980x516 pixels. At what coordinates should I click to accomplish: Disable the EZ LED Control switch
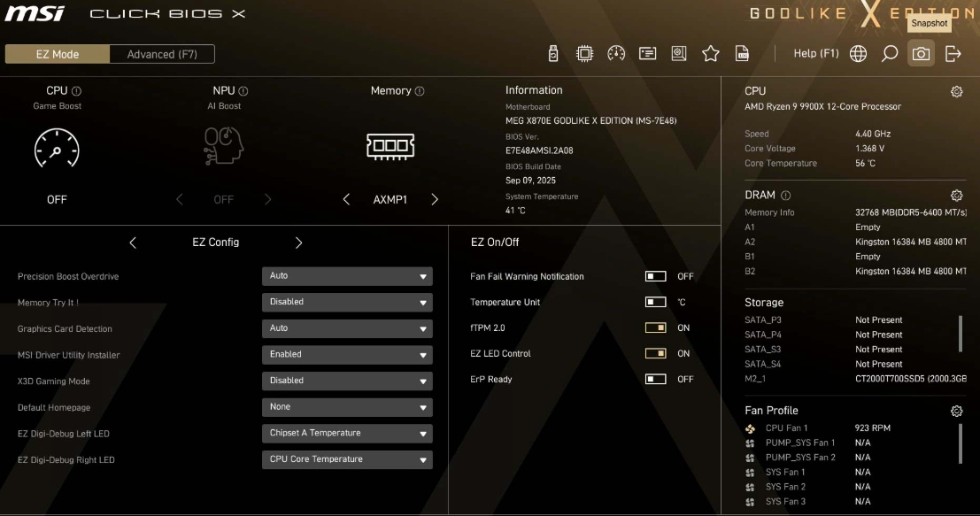[x=656, y=353]
